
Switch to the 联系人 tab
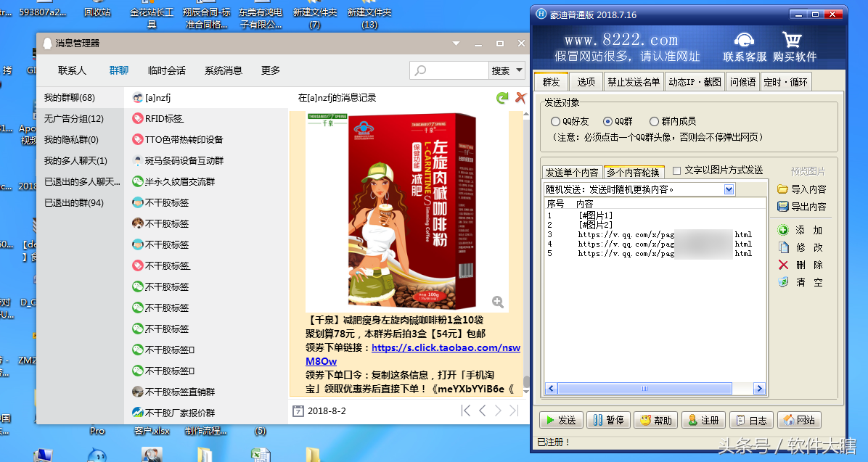tap(72, 70)
